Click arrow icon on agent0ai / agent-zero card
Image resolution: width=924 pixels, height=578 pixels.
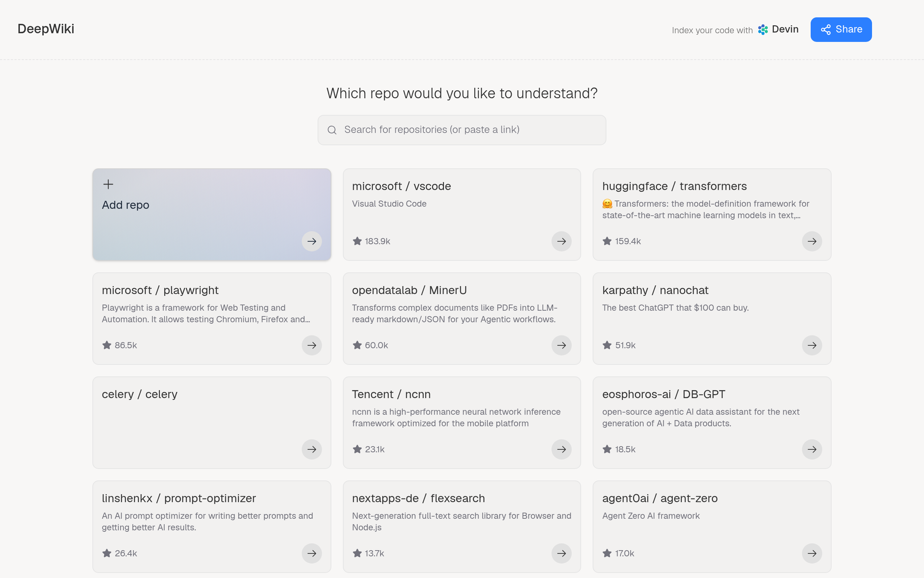coord(812,553)
